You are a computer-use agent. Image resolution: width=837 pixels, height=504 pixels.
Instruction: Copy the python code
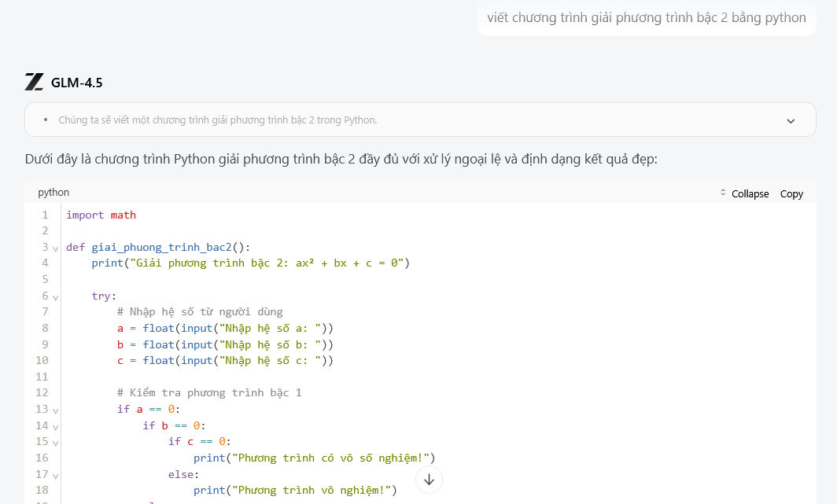coord(791,193)
